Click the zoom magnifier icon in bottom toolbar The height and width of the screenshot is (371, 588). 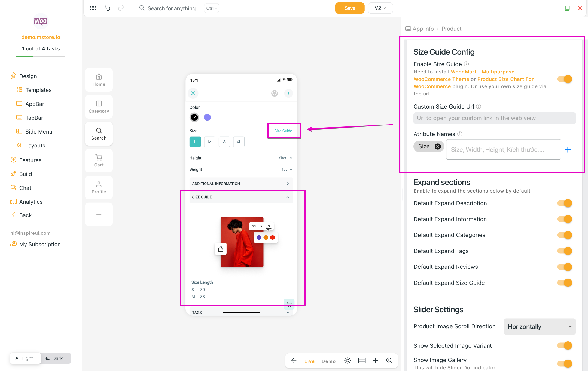click(x=389, y=361)
